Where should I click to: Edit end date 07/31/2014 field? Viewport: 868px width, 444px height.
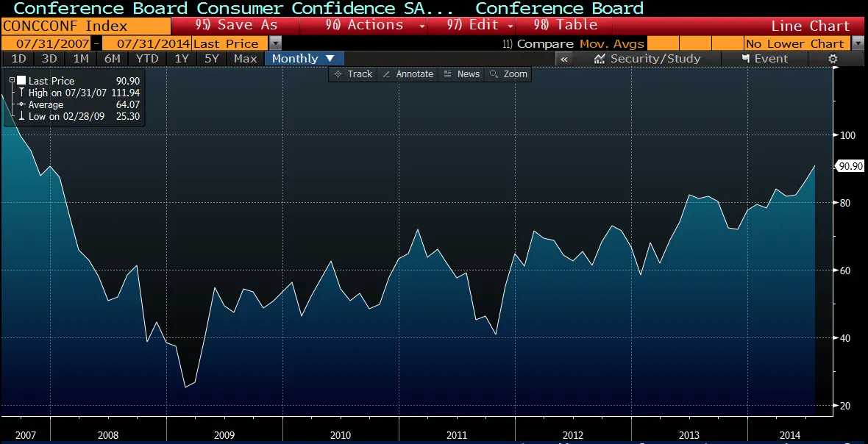(x=146, y=43)
